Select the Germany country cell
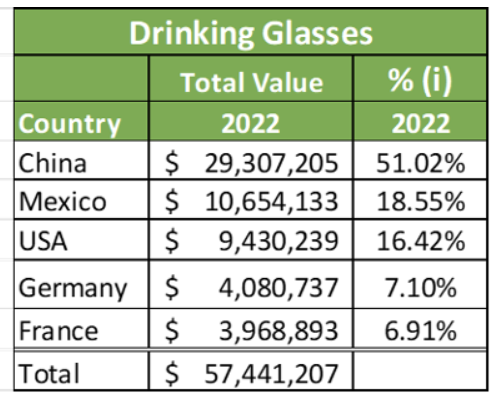This screenshot has height=398, width=498. click(x=81, y=284)
